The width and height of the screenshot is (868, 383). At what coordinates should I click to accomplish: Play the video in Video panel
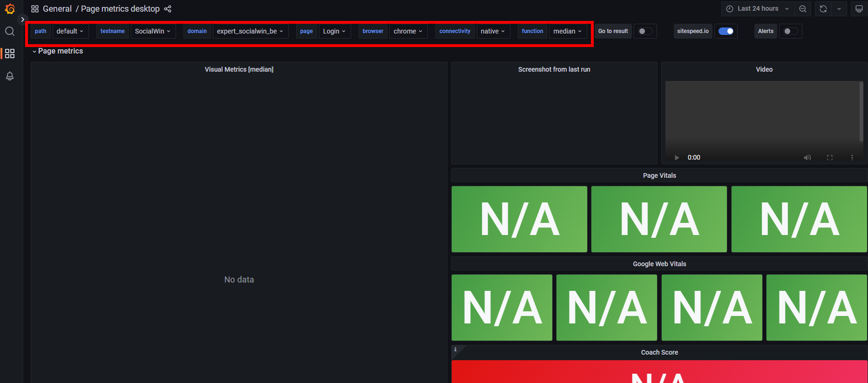677,157
